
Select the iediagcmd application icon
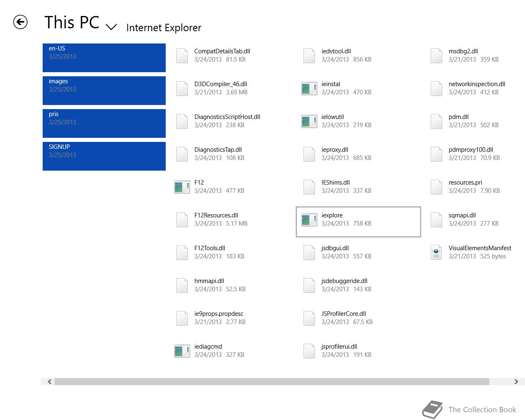[x=182, y=351]
